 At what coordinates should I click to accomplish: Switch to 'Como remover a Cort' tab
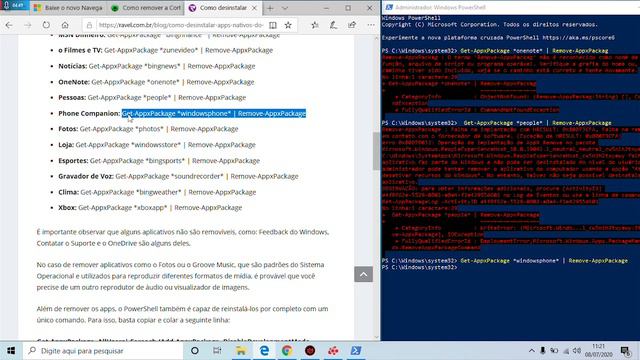point(146,8)
